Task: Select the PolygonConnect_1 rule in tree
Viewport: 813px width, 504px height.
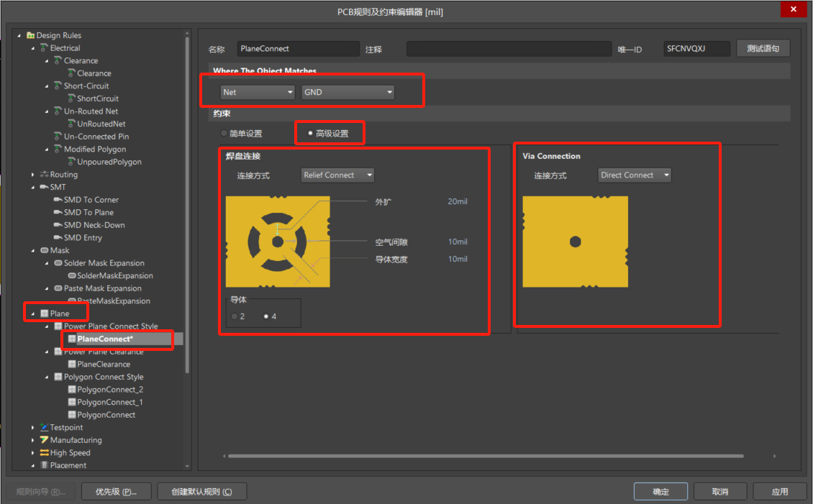Action: click(109, 403)
